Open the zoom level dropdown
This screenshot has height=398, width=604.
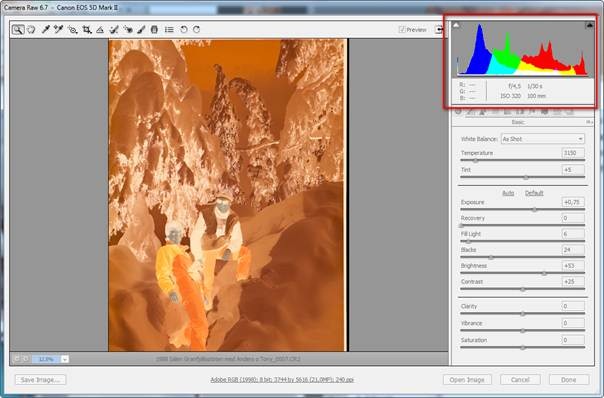[65, 359]
